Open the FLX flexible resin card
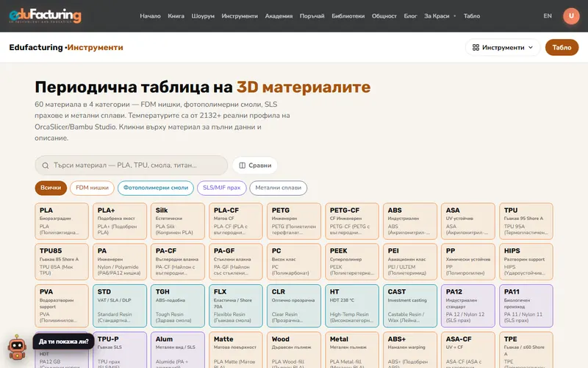Viewport: 588px width, 368px height. (x=236, y=305)
